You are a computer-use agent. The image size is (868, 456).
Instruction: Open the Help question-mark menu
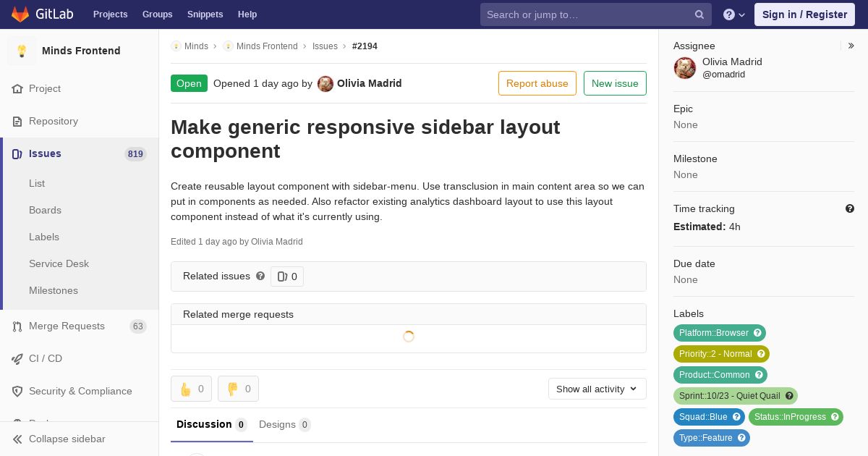click(734, 14)
